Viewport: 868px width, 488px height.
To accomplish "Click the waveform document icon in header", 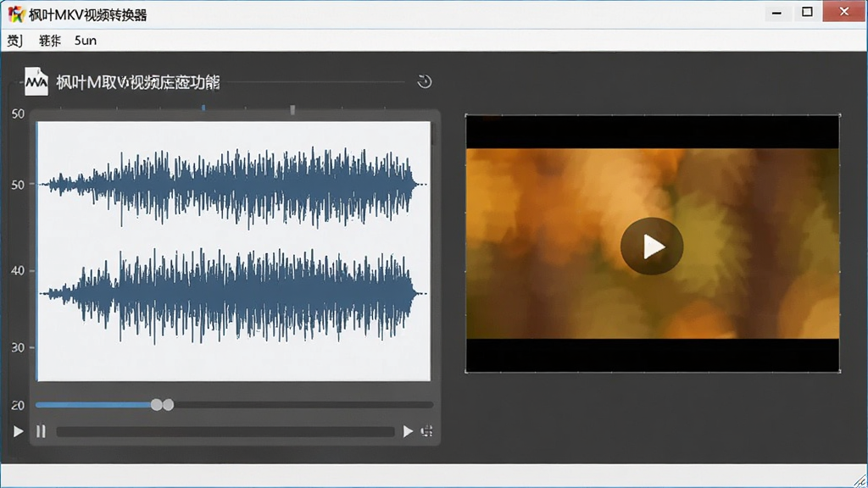I will point(36,82).
